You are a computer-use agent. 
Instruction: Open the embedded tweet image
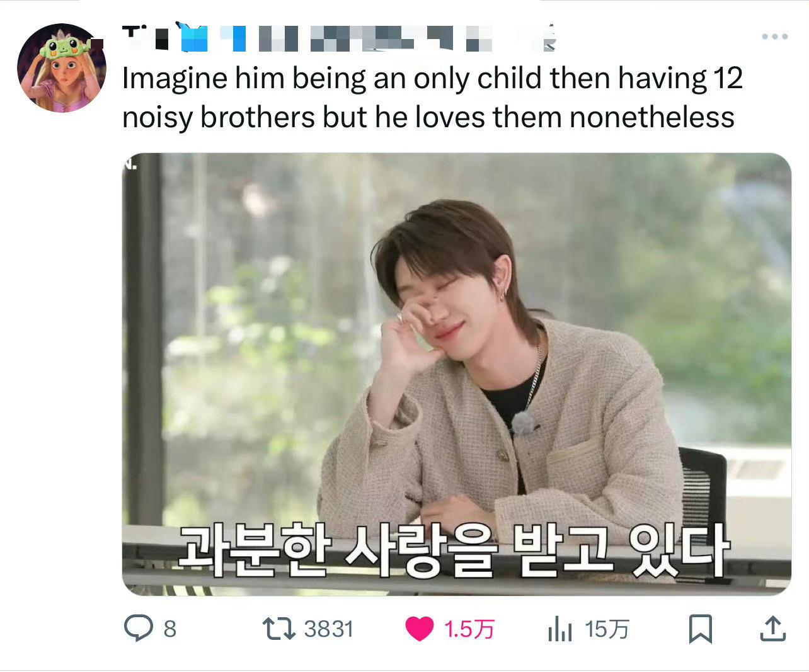[456, 374]
